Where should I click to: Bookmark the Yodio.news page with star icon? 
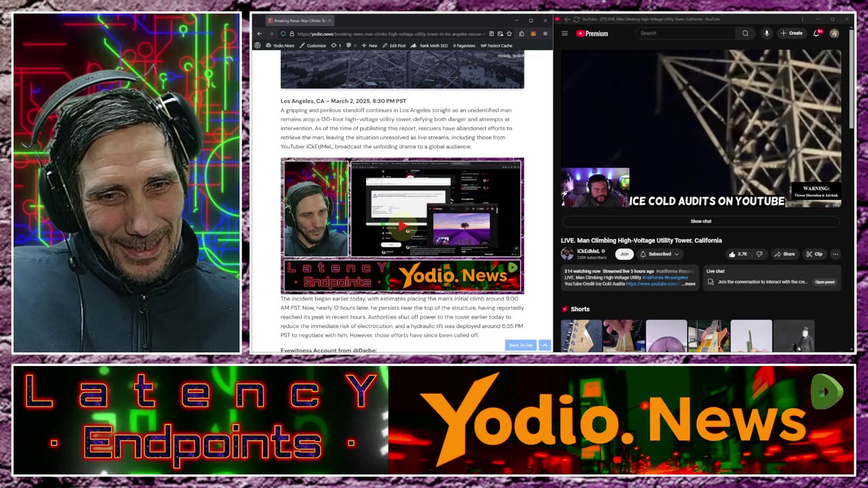point(509,34)
